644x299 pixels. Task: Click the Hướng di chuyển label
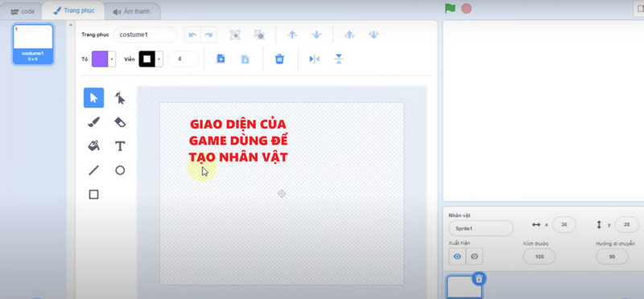615,244
